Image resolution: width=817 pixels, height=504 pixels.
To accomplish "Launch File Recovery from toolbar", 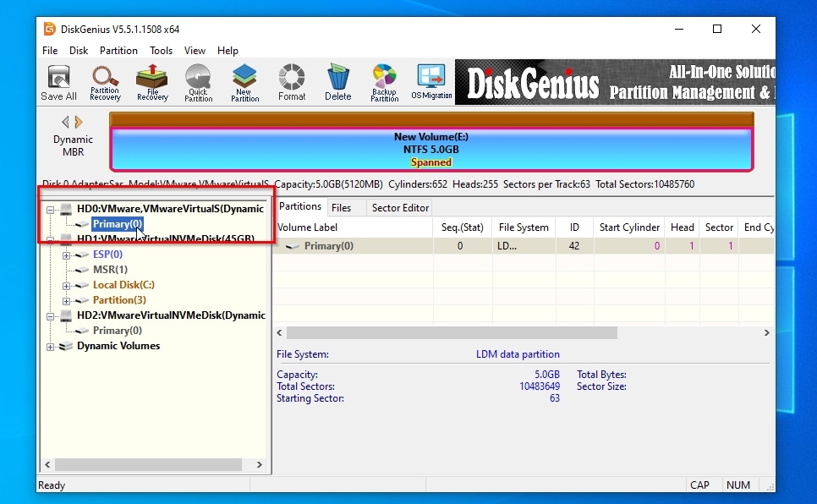I will click(152, 83).
